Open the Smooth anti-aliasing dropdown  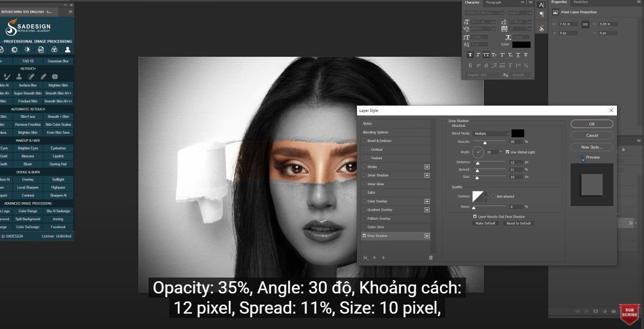pyautogui.click(x=521, y=75)
